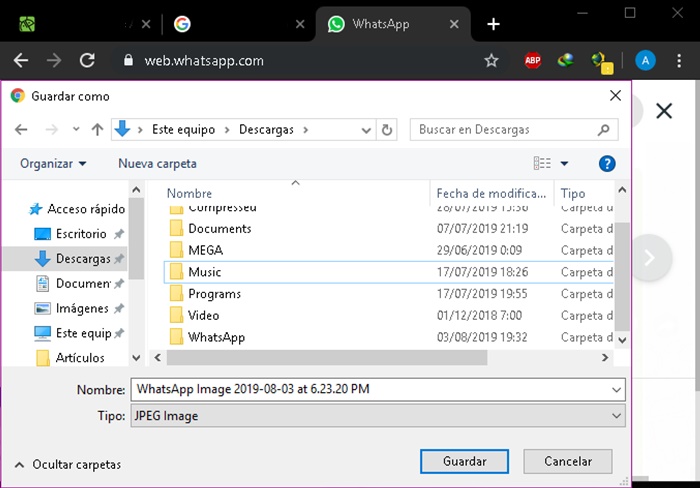
Task: Open the Chrome three-dot menu
Action: (679, 60)
